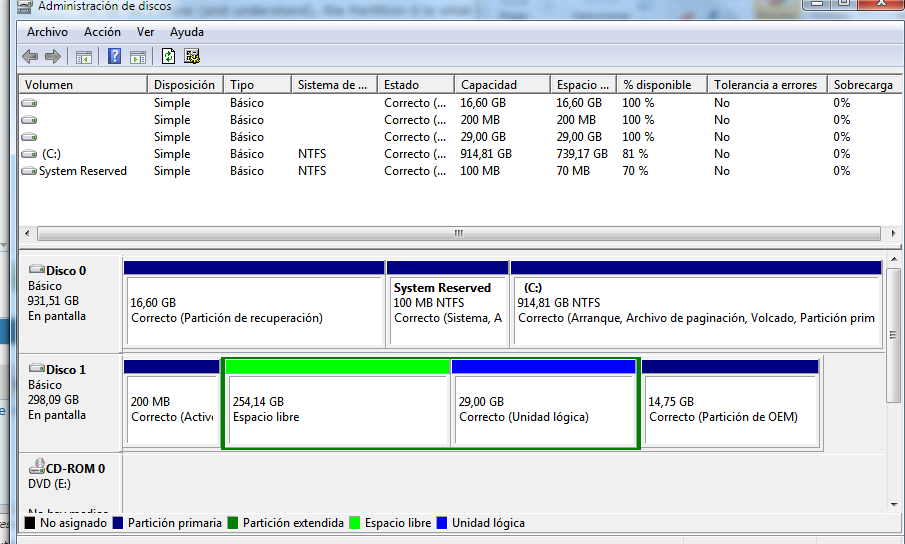Sort by the Capacidad column header
905x544 pixels.
502,85
